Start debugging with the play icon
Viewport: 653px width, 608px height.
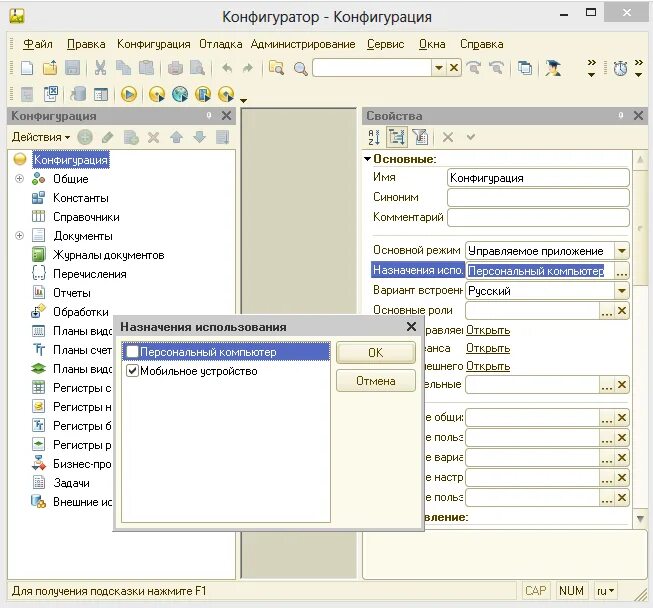(x=129, y=95)
